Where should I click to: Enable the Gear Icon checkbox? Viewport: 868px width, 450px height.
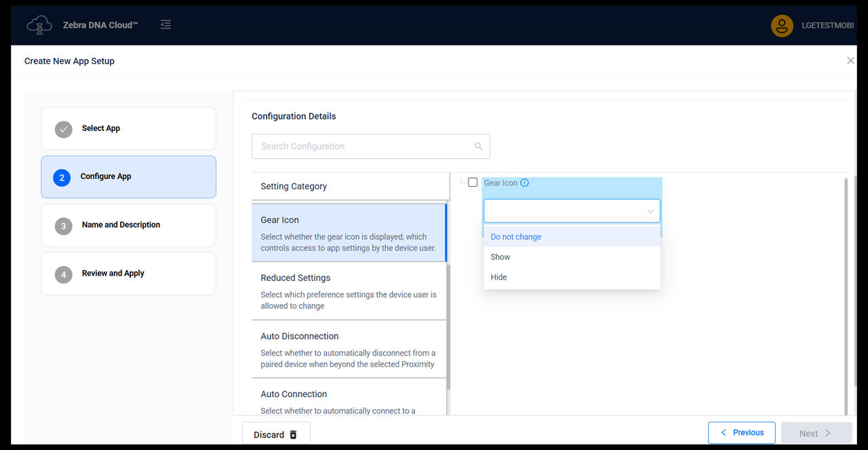click(471, 182)
